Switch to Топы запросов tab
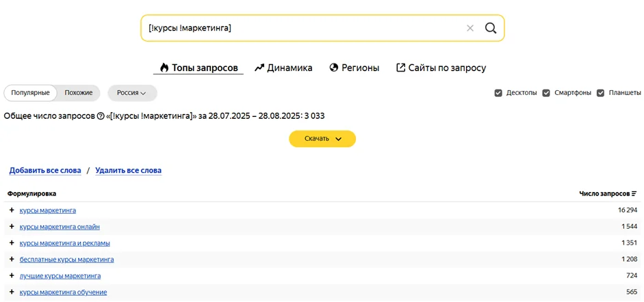 (x=198, y=68)
